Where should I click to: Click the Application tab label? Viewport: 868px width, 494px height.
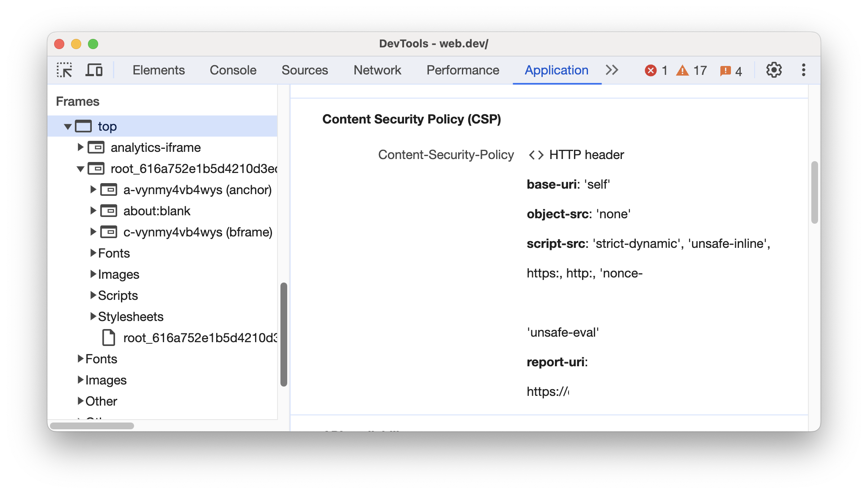point(556,70)
